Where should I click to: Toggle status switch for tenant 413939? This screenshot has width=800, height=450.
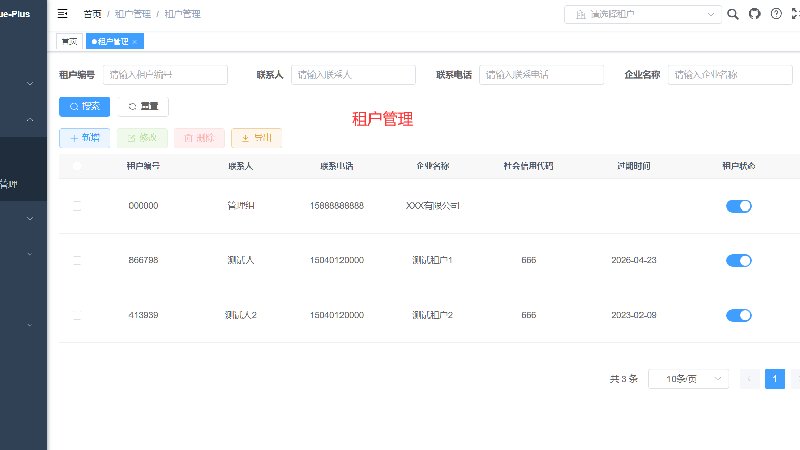point(739,315)
